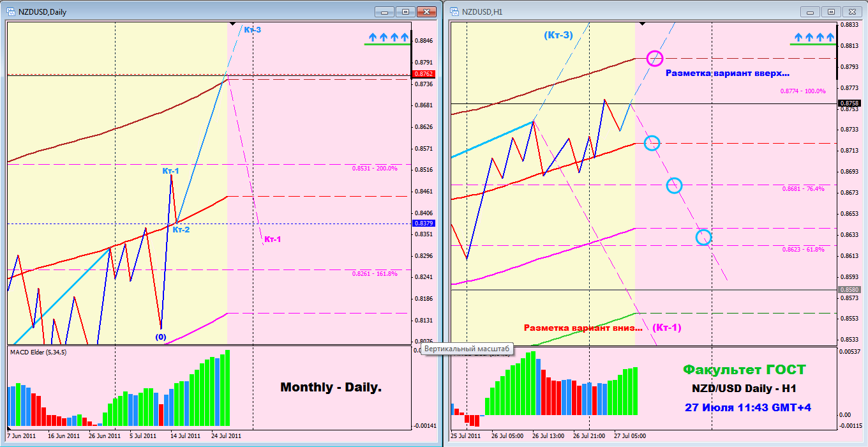
Task: Click the 0.8774 - 100.0% Fibonacci label
Action: pyautogui.click(x=803, y=91)
